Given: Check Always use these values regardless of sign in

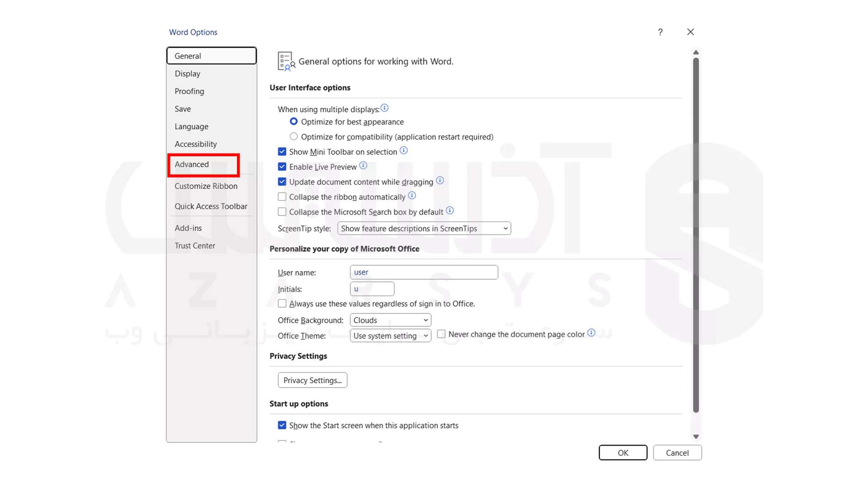Looking at the screenshot, I should pos(282,304).
